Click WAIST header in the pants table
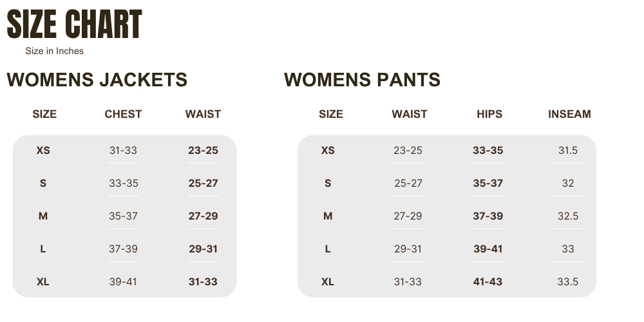This screenshot has height=322, width=644. click(410, 114)
